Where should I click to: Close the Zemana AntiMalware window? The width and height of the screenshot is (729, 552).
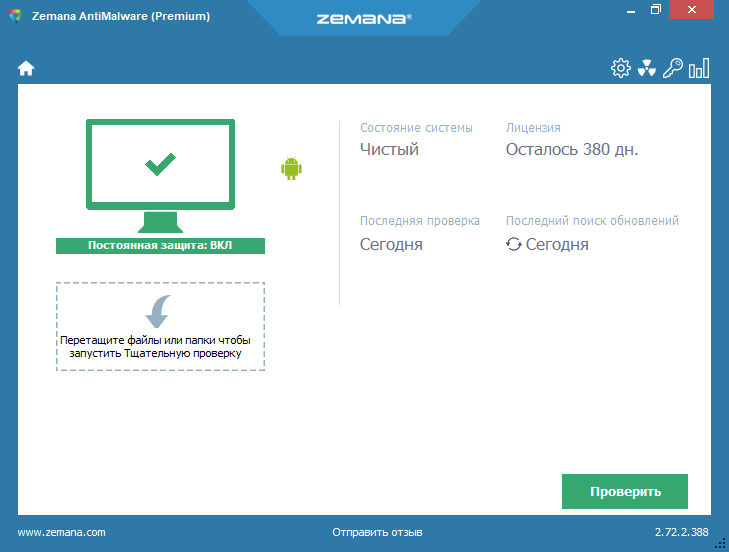691,10
